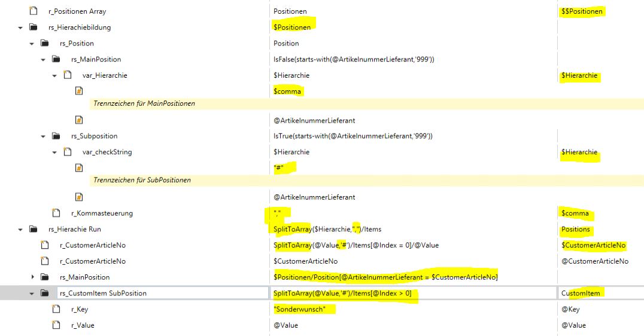Image resolution: width=644 pixels, height=336 pixels.
Task: Click folder icon of rs_MainPosition with IsFalse condition
Action: 56,59
